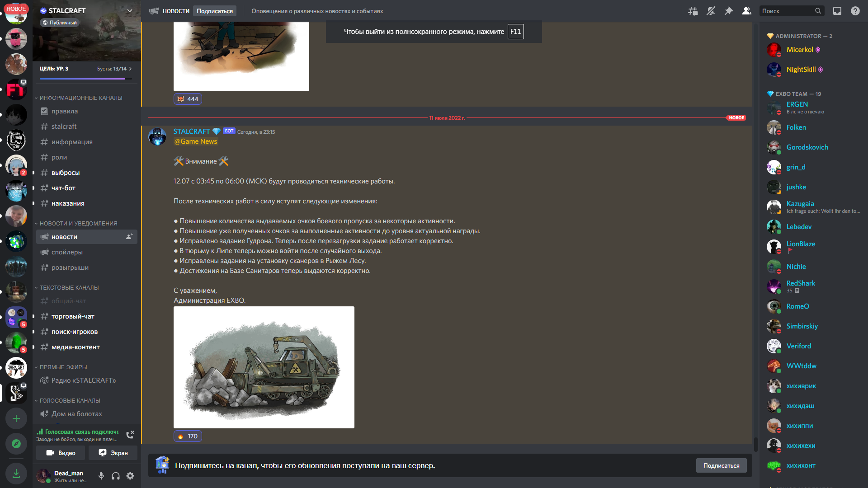Disconnect from voice call icon
The height and width of the screenshot is (488, 868).
click(130, 435)
